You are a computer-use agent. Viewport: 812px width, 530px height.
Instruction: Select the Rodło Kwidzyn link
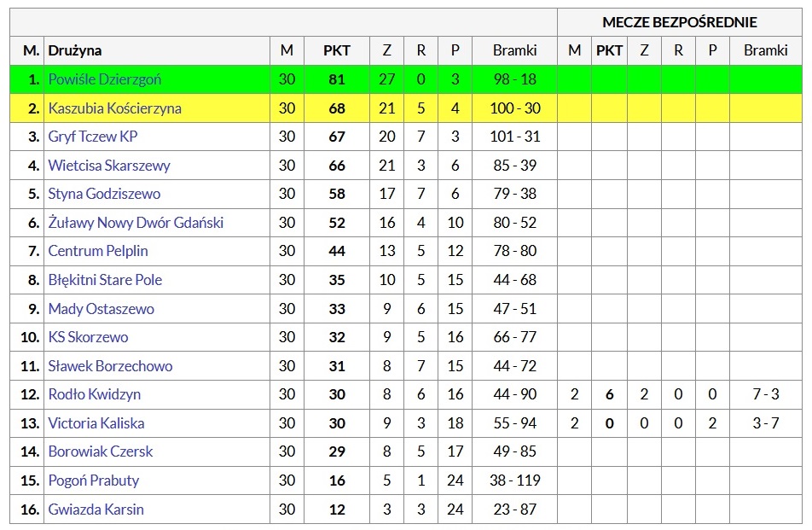[94, 394]
